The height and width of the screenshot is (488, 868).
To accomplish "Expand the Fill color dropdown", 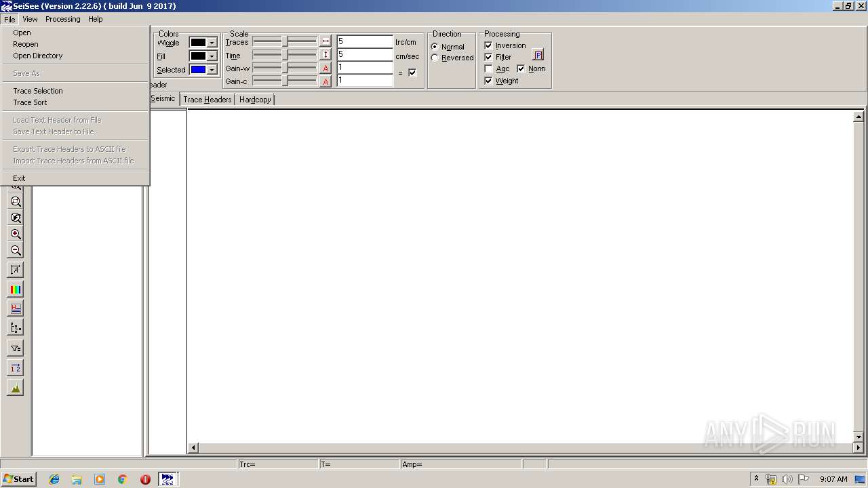I will pos(212,56).
